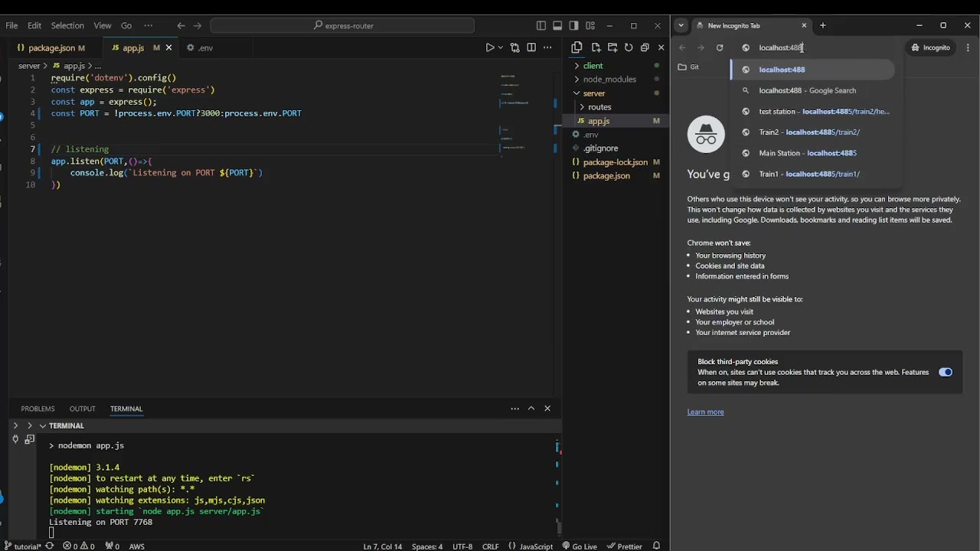The height and width of the screenshot is (551, 980).
Task: Reload the Chrome page
Action: click(x=720, y=47)
